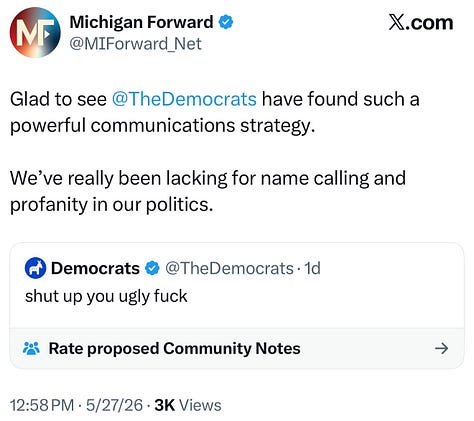Click Michigan Forward's blue verified badge
474x421 pixels.
pos(226,22)
